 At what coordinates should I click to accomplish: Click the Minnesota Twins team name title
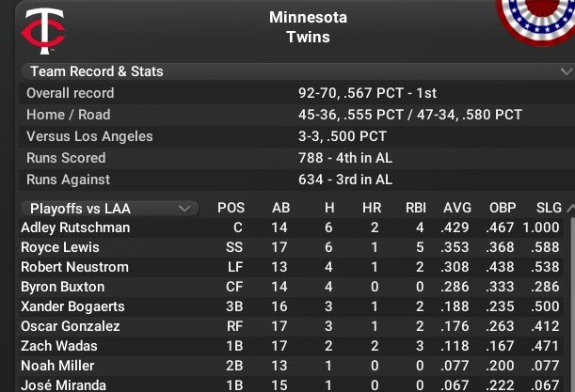pyautogui.click(x=308, y=27)
